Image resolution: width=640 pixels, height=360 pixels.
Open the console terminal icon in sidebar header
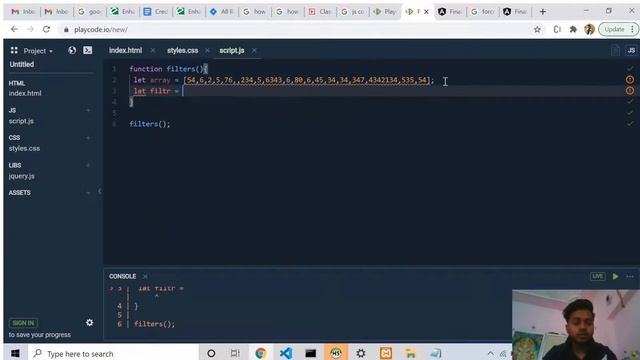pyautogui.click(x=87, y=50)
